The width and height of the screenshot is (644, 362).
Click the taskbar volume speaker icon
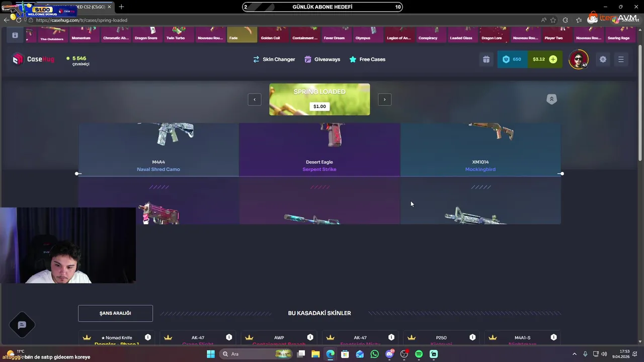tap(604, 354)
